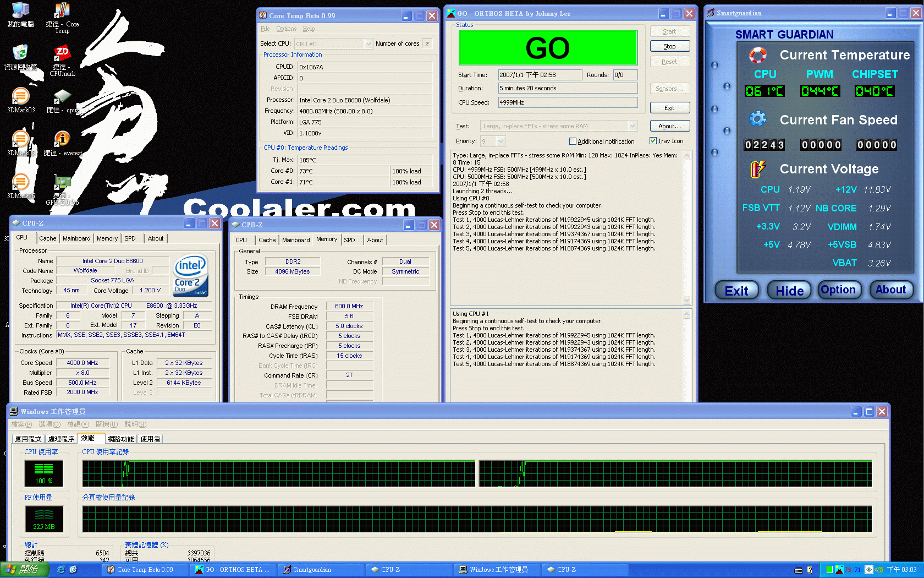Click the Hide button in Smart Guardian

click(789, 290)
